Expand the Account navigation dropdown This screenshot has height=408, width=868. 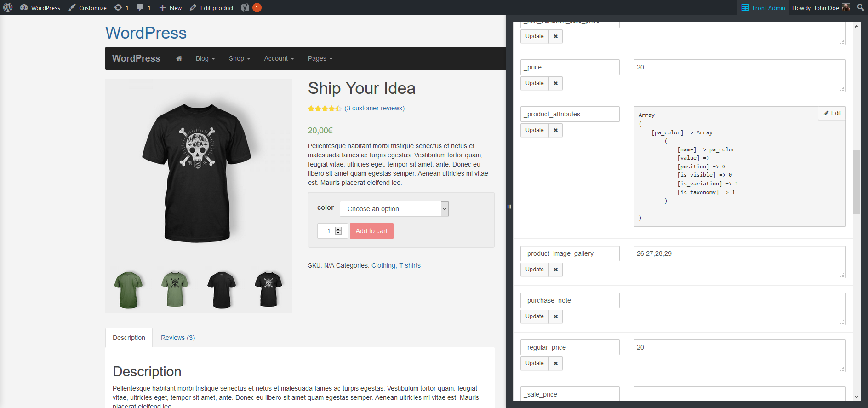click(x=279, y=58)
